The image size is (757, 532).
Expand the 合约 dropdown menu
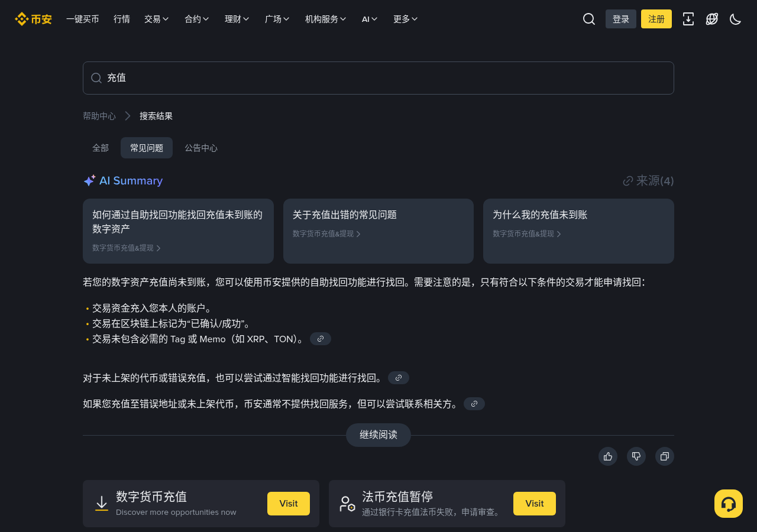click(x=197, y=19)
